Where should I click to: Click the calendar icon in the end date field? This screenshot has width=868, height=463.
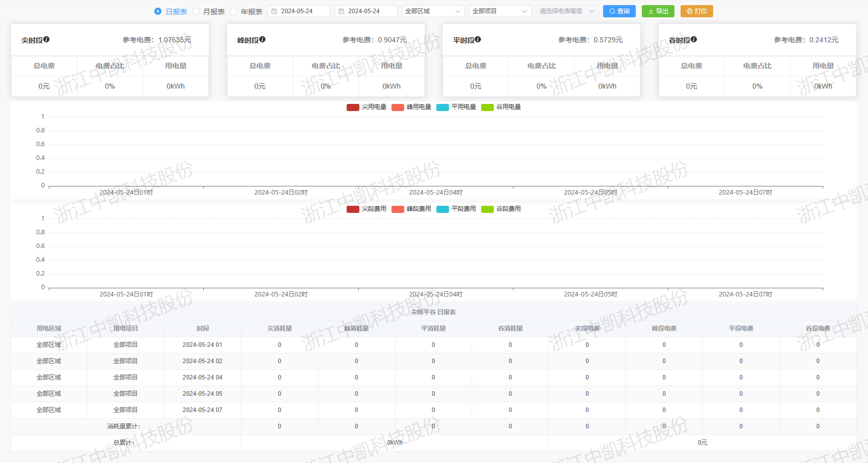(x=340, y=11)
